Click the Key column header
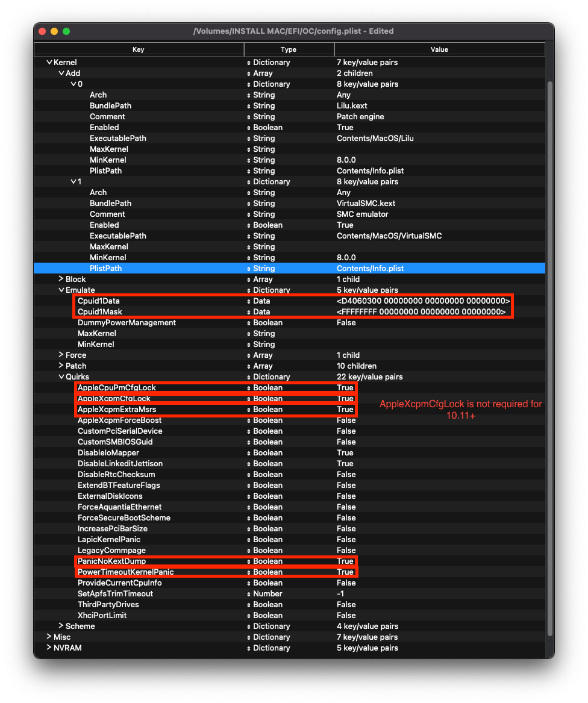This screenshot has height=703, width=588. (x=139, y=49)
